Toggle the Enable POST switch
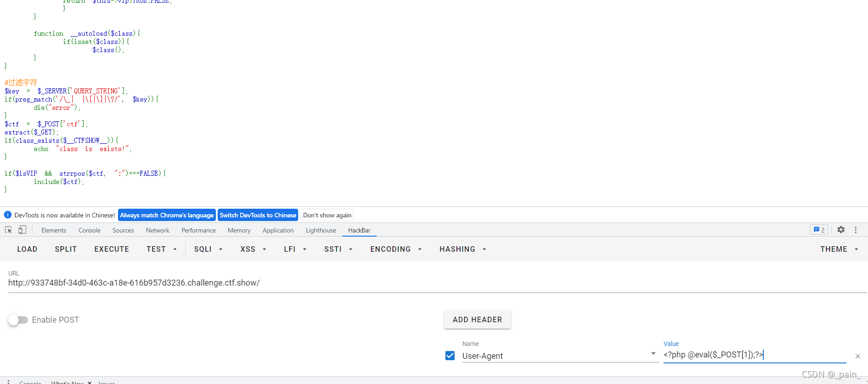The height and width of the screenshot is (384, 868). [x=18, y=320]
